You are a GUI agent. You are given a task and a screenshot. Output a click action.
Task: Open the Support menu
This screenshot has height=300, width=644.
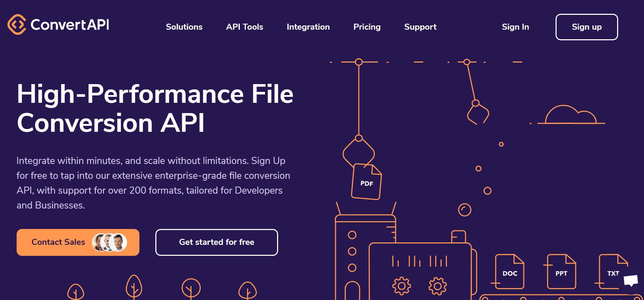pyautogui.click(x=420, y=27)
